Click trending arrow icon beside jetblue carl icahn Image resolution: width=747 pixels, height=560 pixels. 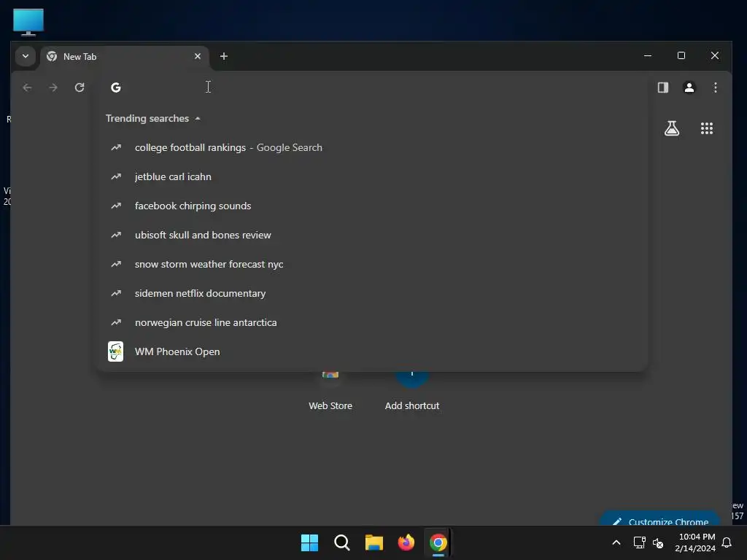click(x=116, y=176)
